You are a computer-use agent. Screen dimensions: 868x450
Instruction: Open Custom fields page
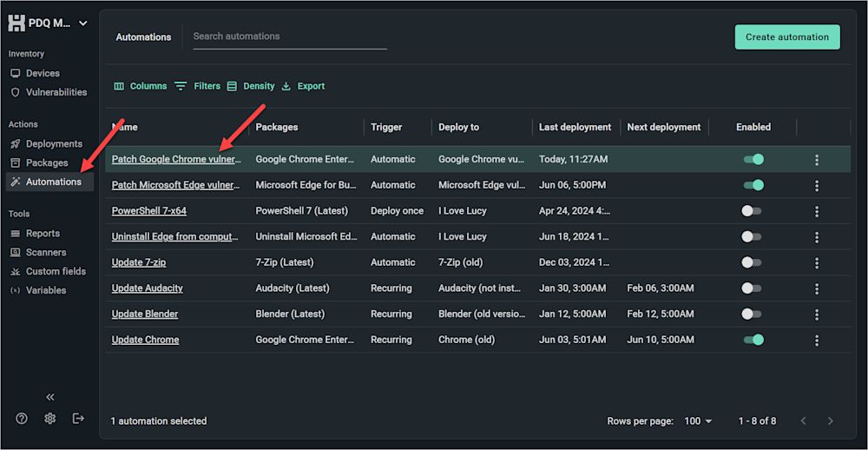[48, 271]
